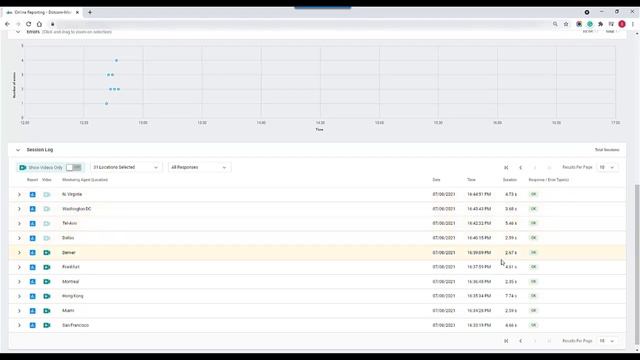Play the video for Montreal session
This screenshot has width=640, height=360.
(x=47, y=282)
